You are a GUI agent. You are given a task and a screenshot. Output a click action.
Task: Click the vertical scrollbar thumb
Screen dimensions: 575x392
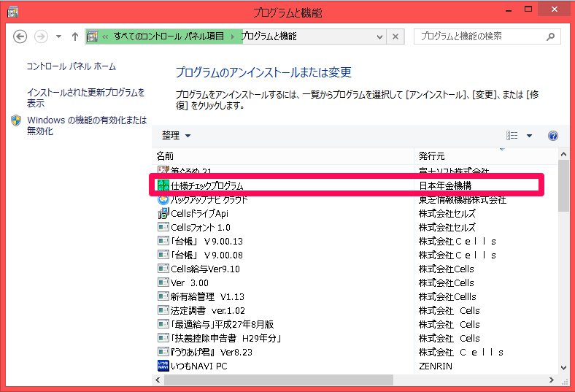pyautogui.click(x=563, y=185)
